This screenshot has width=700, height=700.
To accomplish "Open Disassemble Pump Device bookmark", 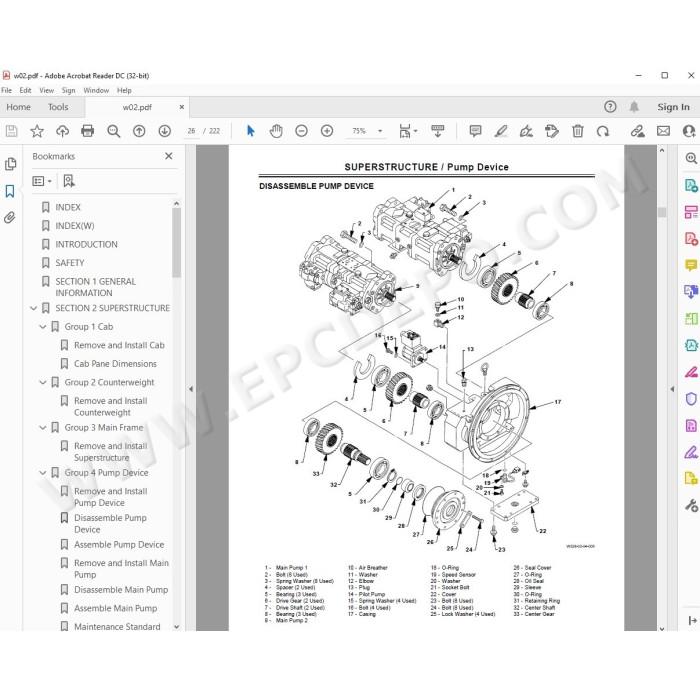I will (110, 524).
